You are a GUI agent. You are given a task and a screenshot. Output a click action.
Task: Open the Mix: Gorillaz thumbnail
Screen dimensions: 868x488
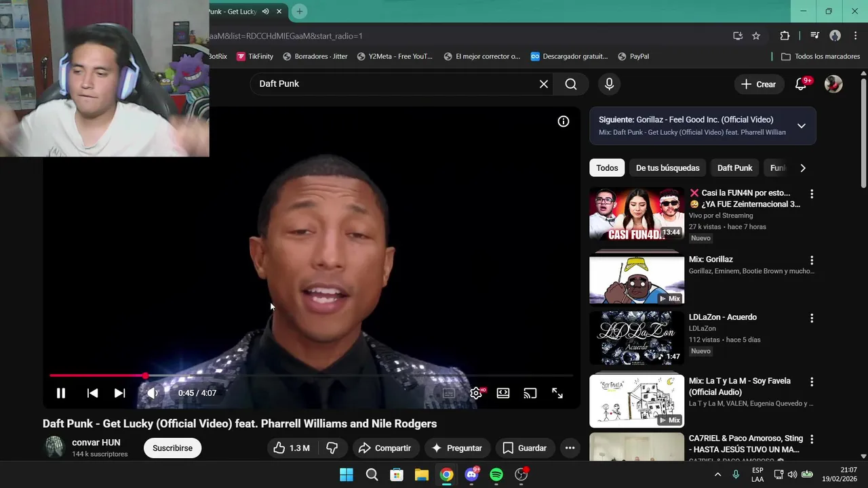637,279
